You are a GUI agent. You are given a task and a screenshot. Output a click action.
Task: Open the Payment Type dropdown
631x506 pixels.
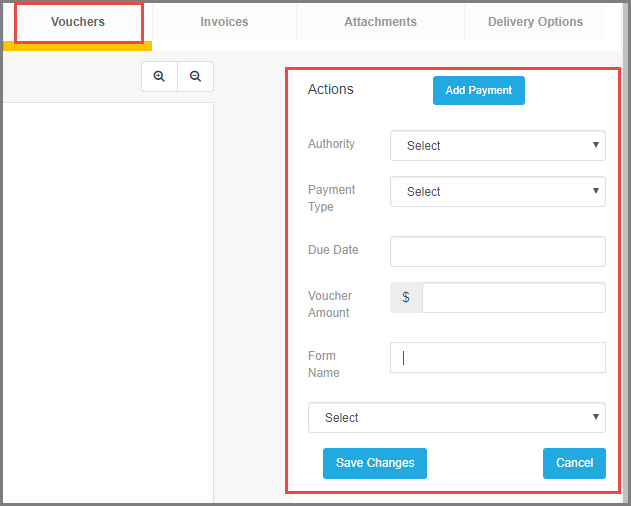(498, 192)
